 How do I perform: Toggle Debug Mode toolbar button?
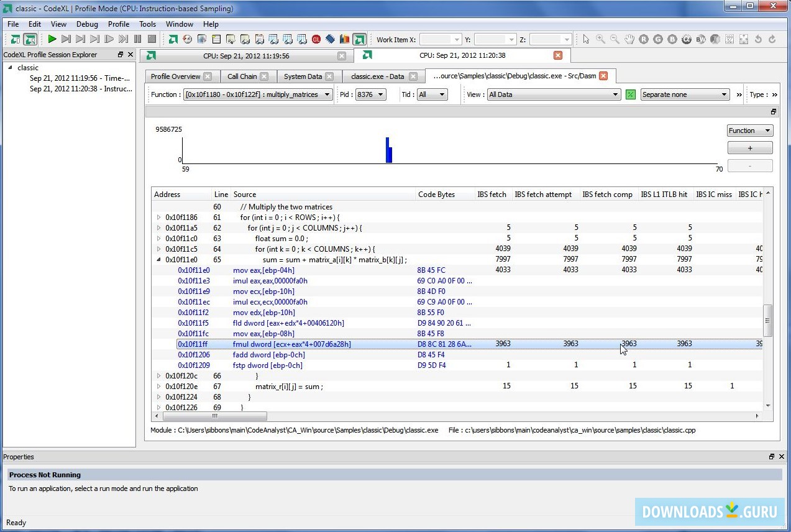point(16,39)
